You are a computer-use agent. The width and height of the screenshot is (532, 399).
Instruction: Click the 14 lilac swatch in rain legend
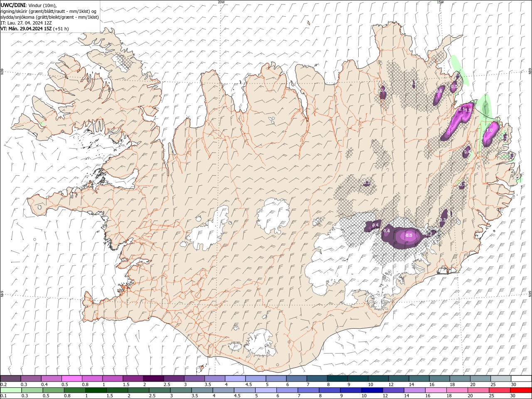pyautogui.click(x=415, y=390)
